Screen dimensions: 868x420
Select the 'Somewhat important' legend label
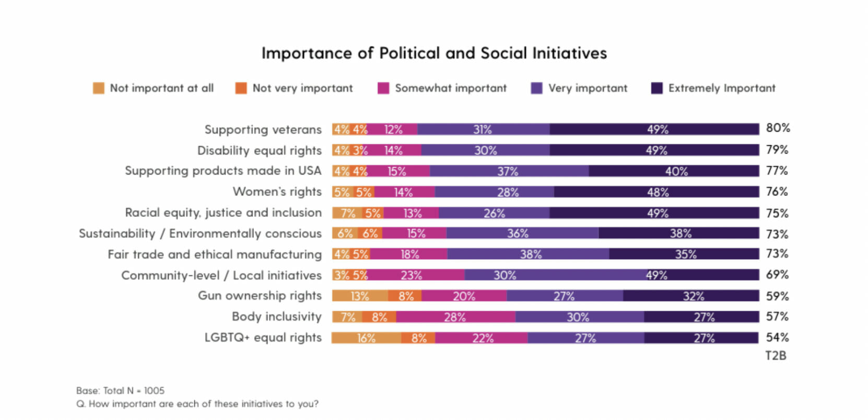451,88
